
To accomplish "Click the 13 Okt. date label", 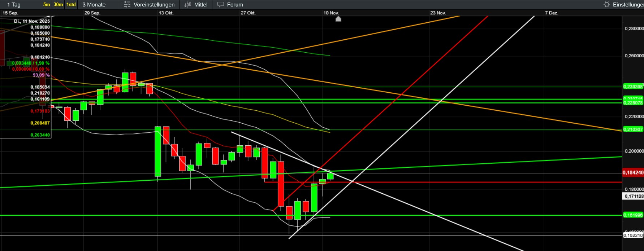I will (166, 13).
